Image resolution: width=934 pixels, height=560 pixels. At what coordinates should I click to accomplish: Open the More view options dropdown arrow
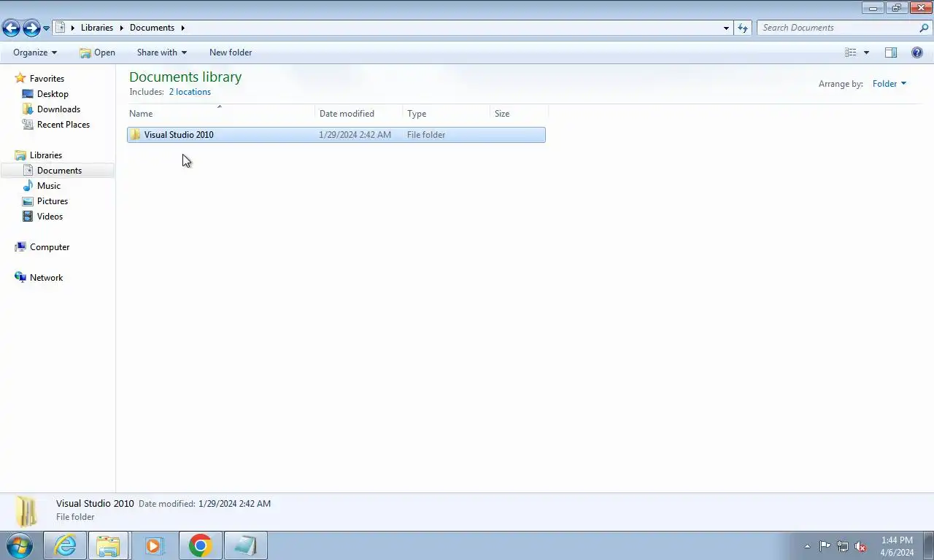(866, 52)
